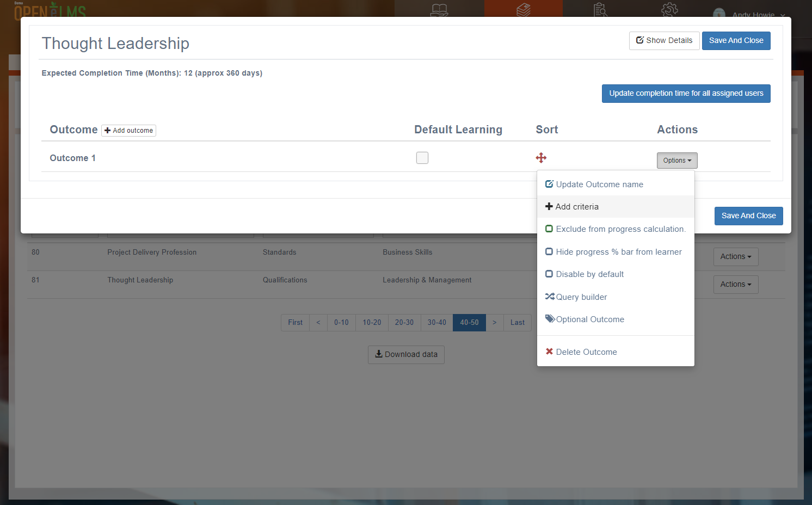Go to next page using the > button
Viewport: 812px width, 505px height.
coord(494,323)
